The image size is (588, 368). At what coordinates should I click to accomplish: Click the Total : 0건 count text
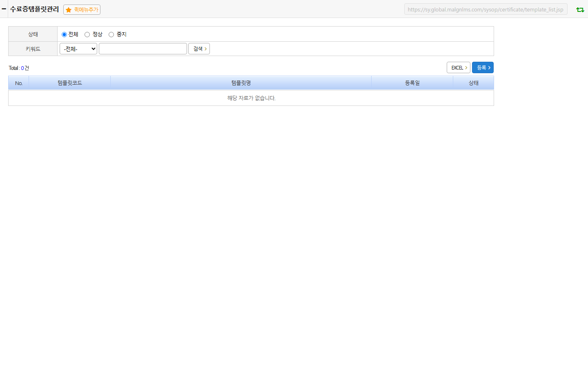tap(19, 68)
